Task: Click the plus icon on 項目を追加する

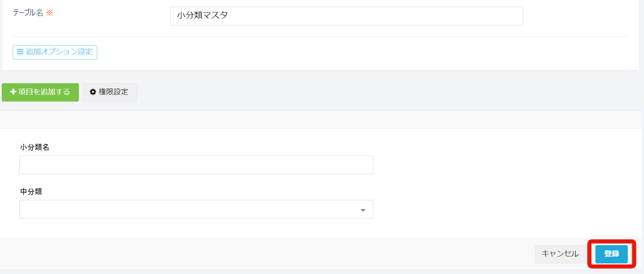Action: click(13, 92)
